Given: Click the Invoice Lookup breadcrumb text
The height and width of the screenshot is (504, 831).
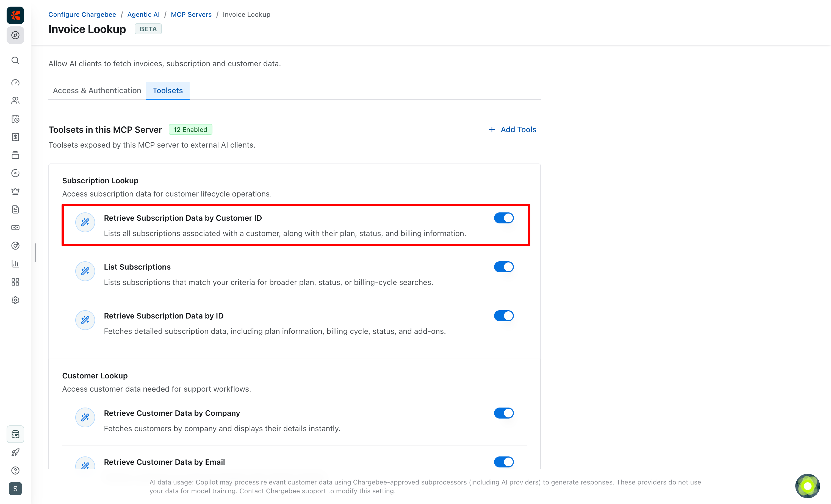Looking at the screenshot, I should pos(246,15).
